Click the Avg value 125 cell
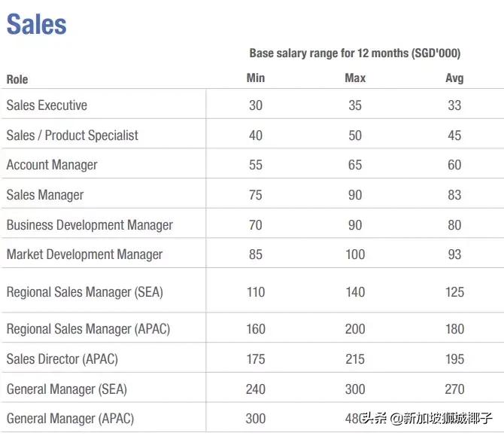This screenshot has height=436, width=504. coord(454,291)
